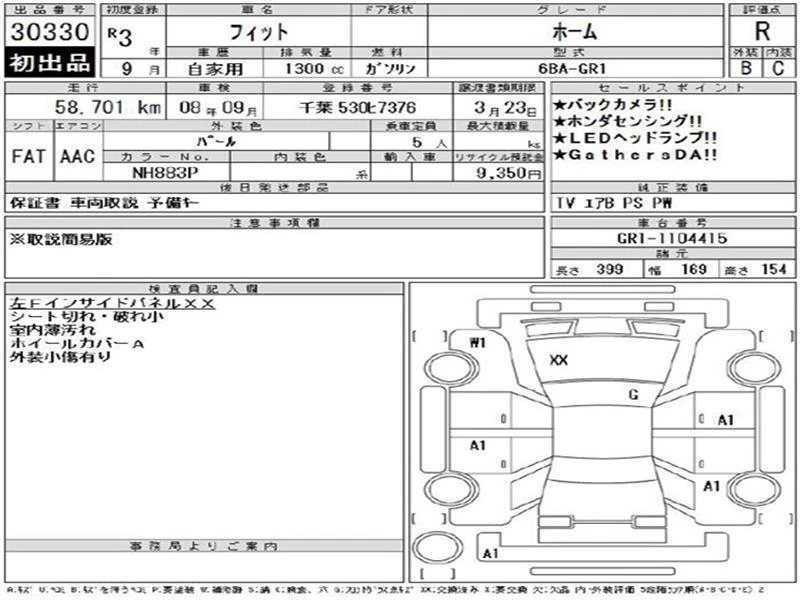Select the A1 marker on the rear bumper
The height and width of the screenshot is (600, 800).
[490, 553]
